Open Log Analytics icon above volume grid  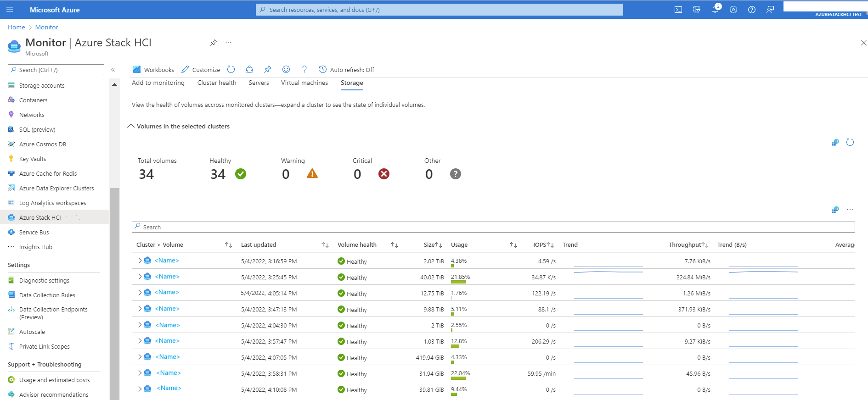click(835, 210)
